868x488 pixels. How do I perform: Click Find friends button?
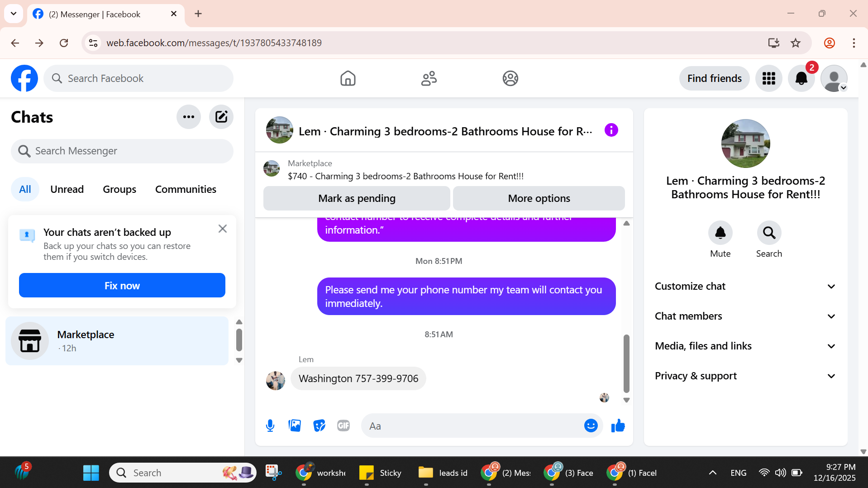pos(714,78)
